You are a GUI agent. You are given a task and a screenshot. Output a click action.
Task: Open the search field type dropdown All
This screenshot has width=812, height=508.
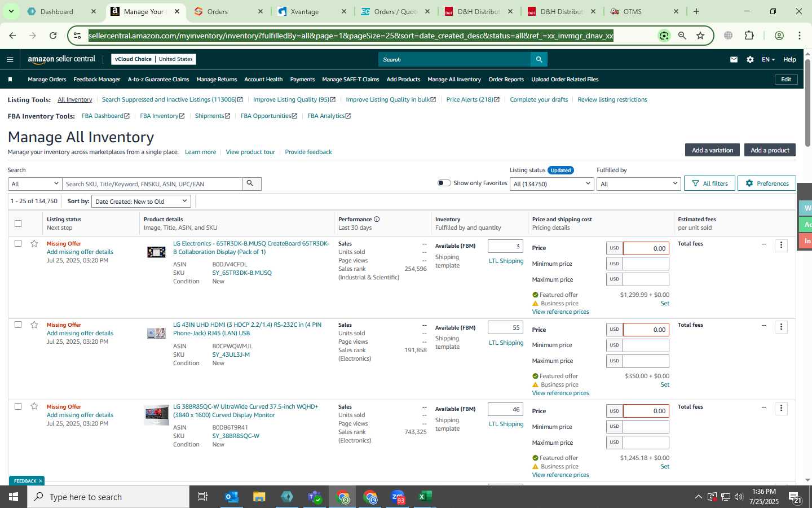coord(35,184)
